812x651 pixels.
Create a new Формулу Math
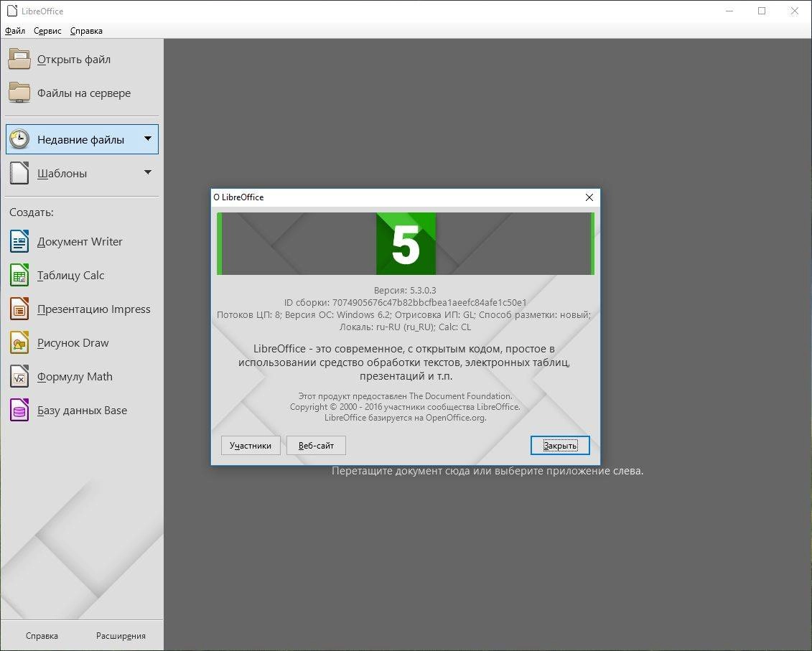75,377
